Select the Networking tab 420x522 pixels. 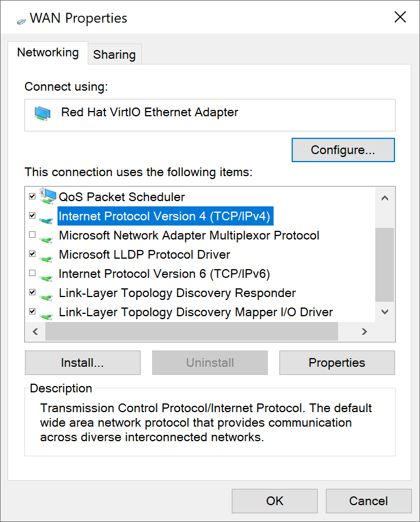click(x=48, y=52)
